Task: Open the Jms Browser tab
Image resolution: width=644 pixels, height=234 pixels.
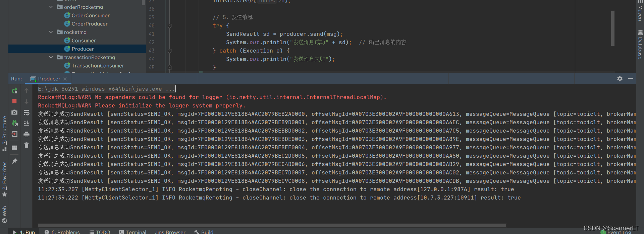Action: [x=170, y=232]
